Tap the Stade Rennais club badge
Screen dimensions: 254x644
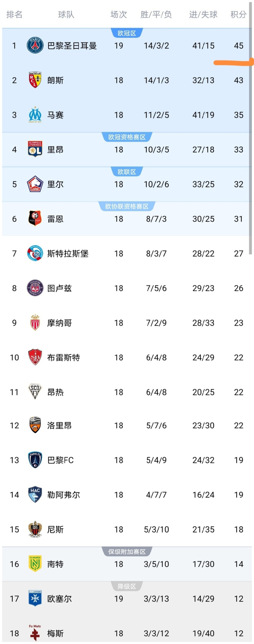coord(35,219)
